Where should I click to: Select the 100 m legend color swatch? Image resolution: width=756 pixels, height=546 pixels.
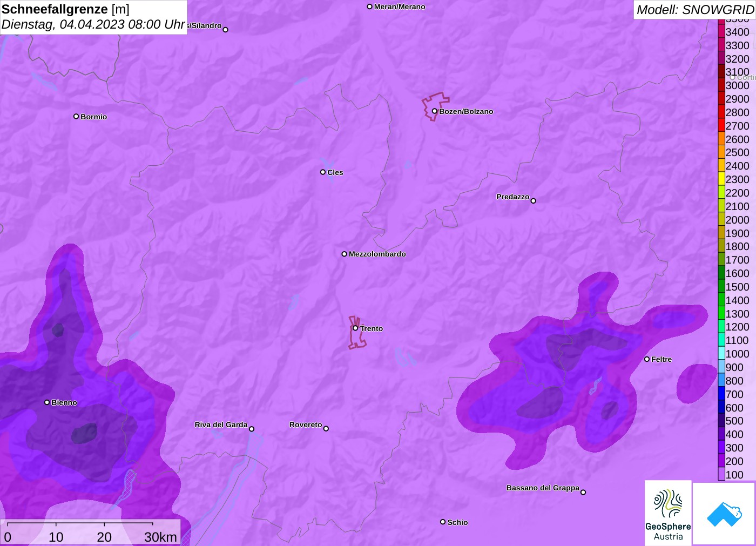pos(721,475)
